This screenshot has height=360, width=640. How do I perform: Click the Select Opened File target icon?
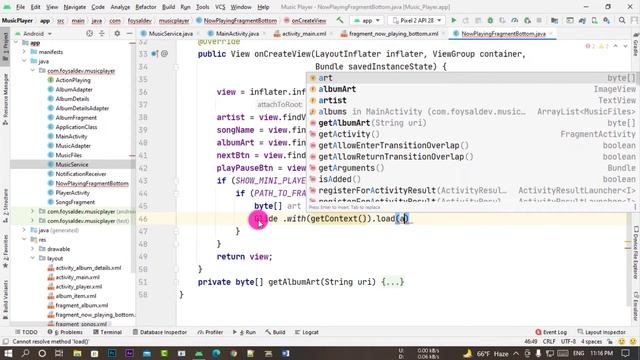tap(89, 33)
